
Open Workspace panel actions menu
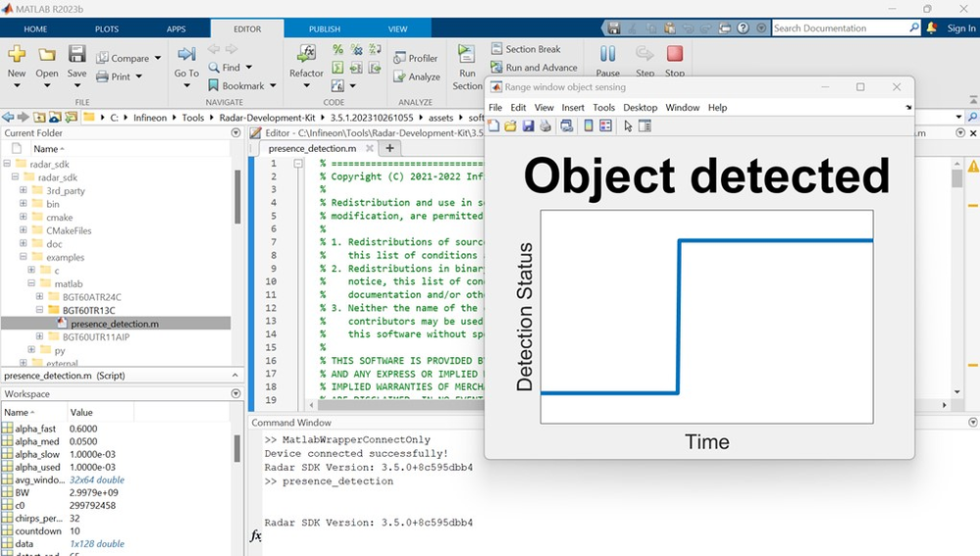(x=235, y=393)
